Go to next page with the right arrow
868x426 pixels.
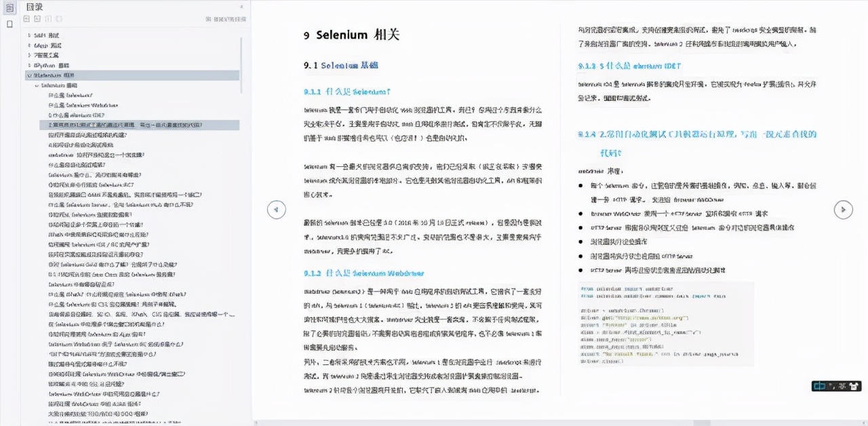click(843, 210)
